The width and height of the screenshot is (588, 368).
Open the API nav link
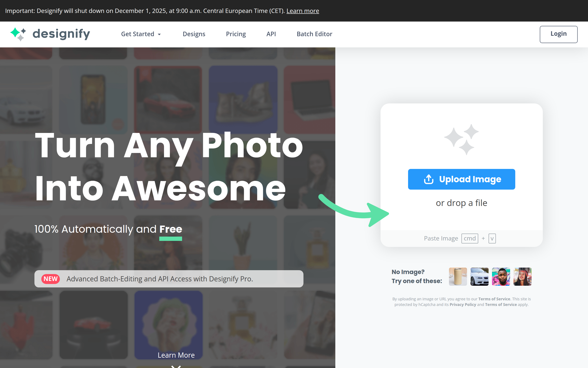point(271,34)
